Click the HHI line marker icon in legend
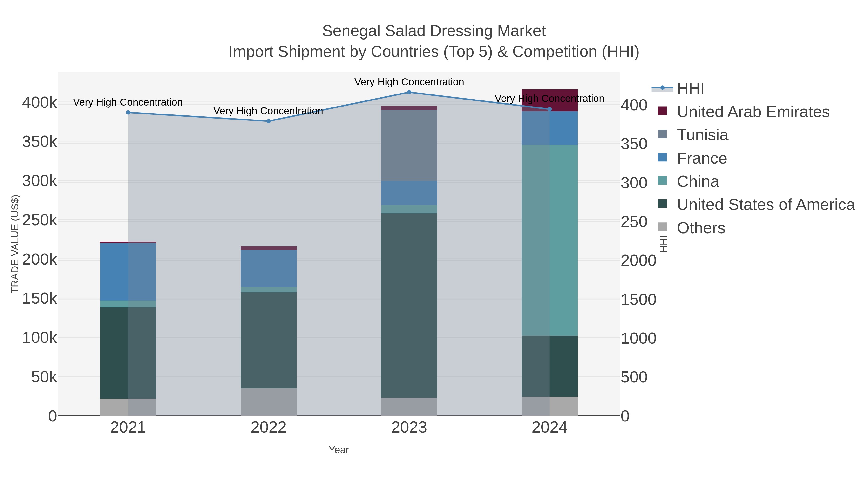 tap(662, 88)
